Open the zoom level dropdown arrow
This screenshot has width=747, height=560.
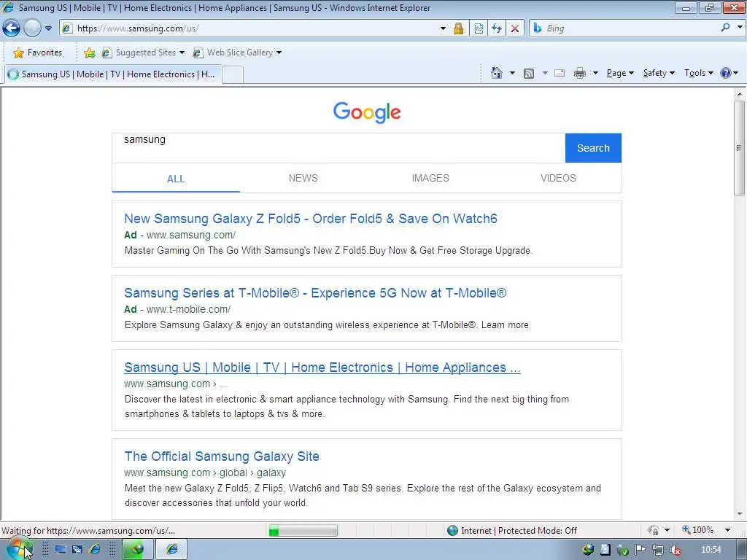pyautogui.click(x=727, y=530)
